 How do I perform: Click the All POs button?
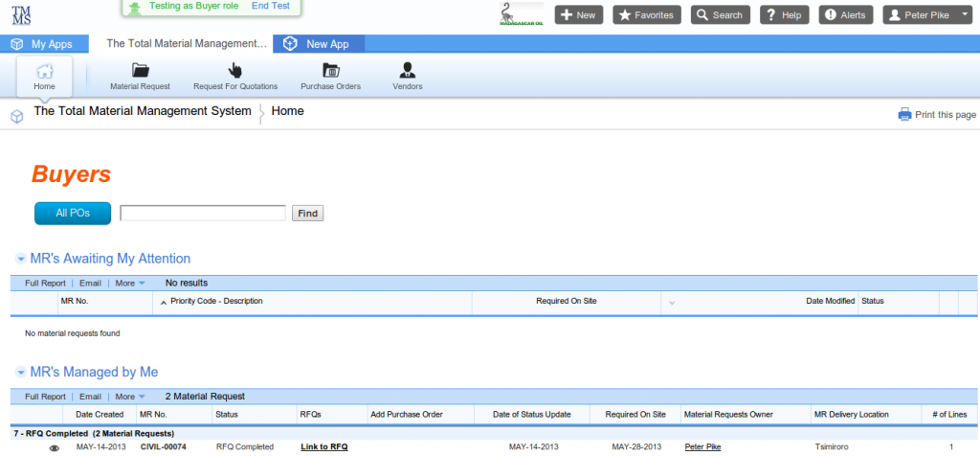[x=73, y=213]
